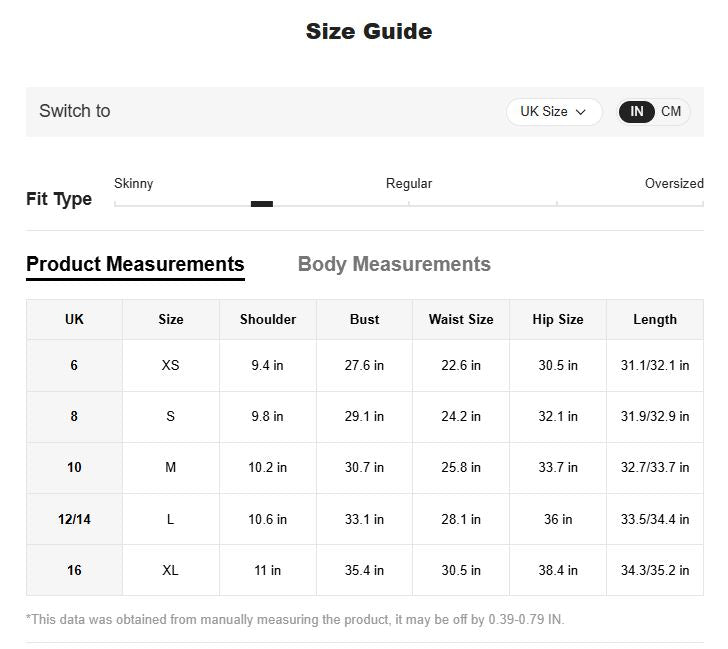
Task: Click the Size Guide heading
Action: tap(369, 31)
